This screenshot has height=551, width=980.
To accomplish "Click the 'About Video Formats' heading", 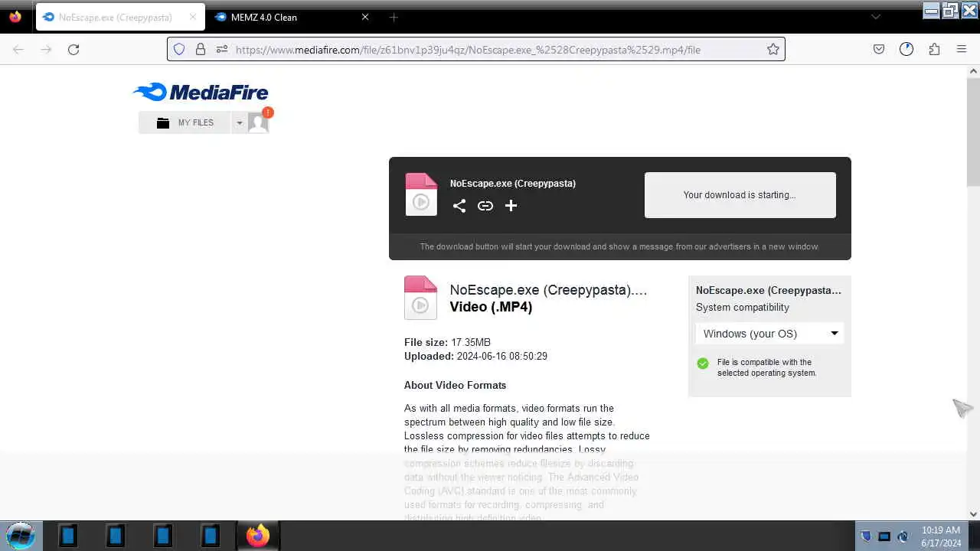I will [x=455, y=386].
